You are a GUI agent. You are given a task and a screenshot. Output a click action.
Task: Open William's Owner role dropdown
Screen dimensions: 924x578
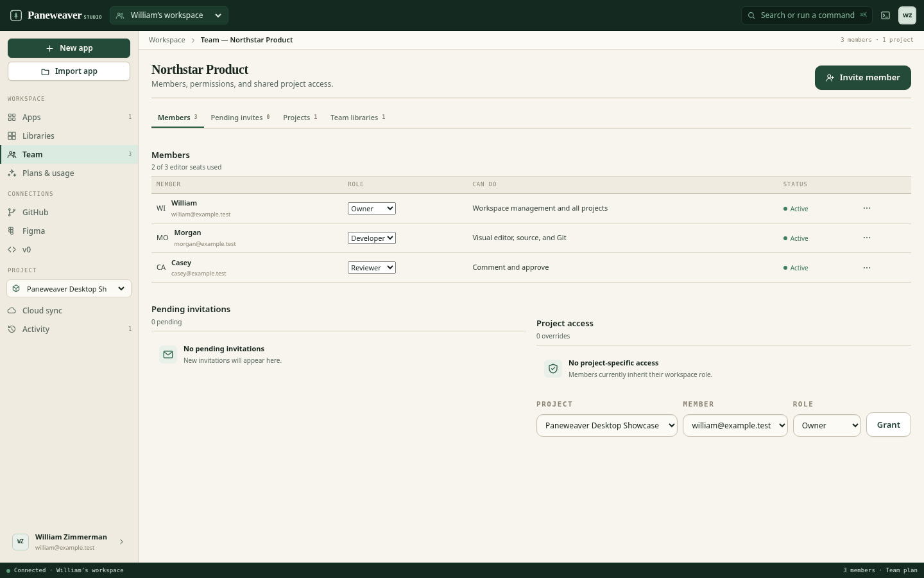point(372,209)
